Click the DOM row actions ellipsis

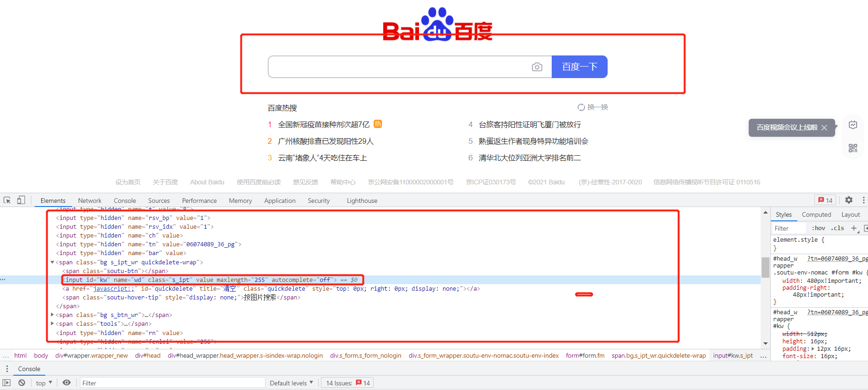pos(3,280)
